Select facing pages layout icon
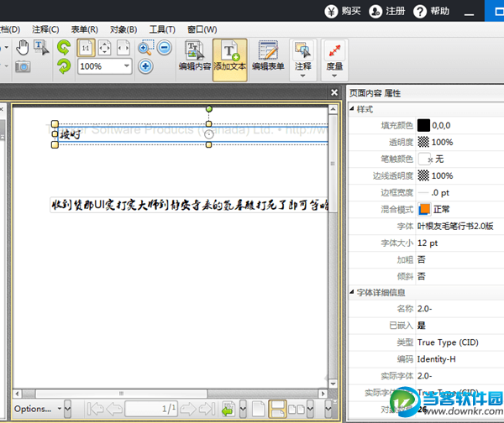The width and height of the screenshot is (504, 423). [297, 409]
